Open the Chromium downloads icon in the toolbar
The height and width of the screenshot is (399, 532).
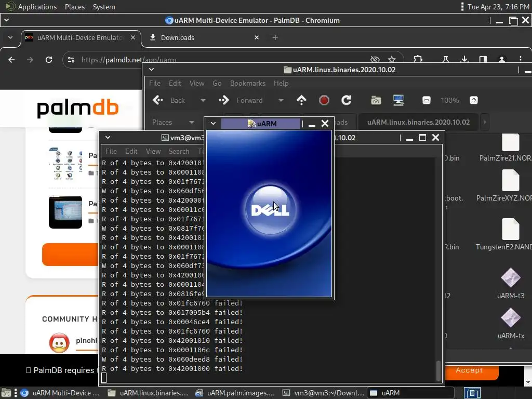tap(464, 60)
